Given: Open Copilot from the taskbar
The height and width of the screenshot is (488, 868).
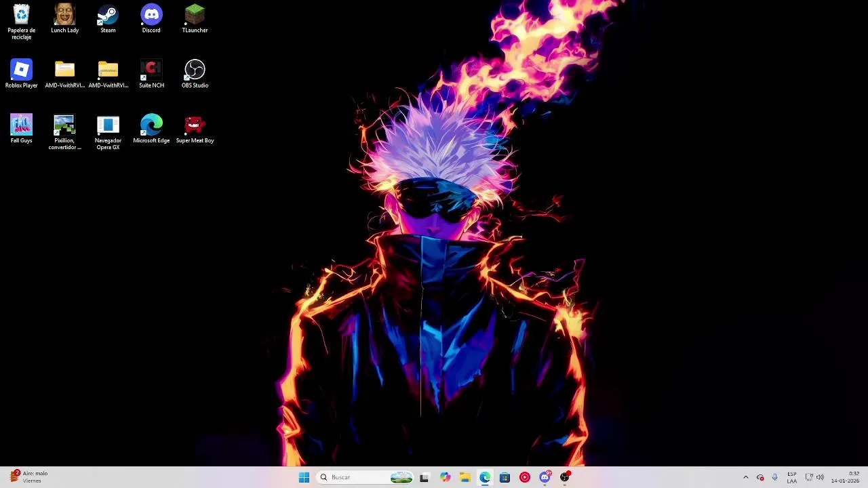Looking at the screenshot, I should [445, 477].
